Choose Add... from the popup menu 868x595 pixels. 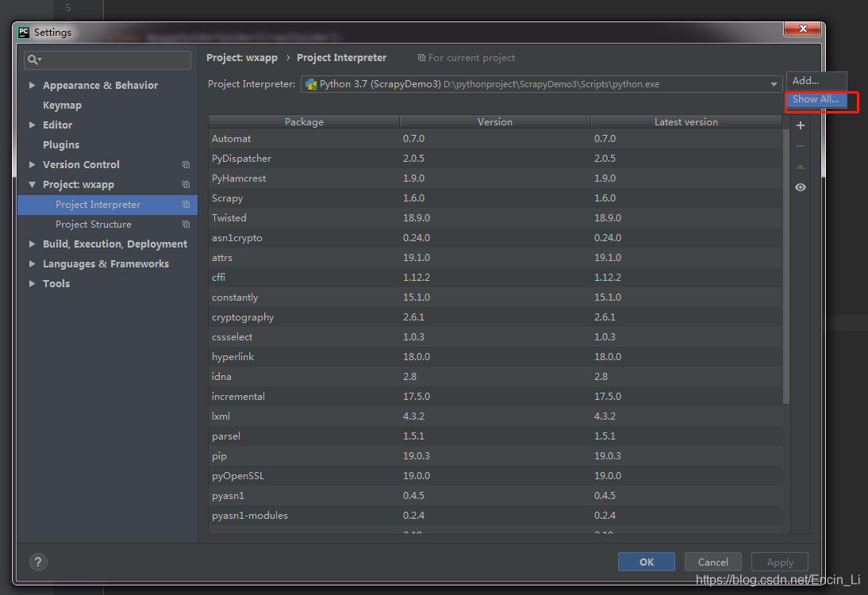(x=805, y=81)
